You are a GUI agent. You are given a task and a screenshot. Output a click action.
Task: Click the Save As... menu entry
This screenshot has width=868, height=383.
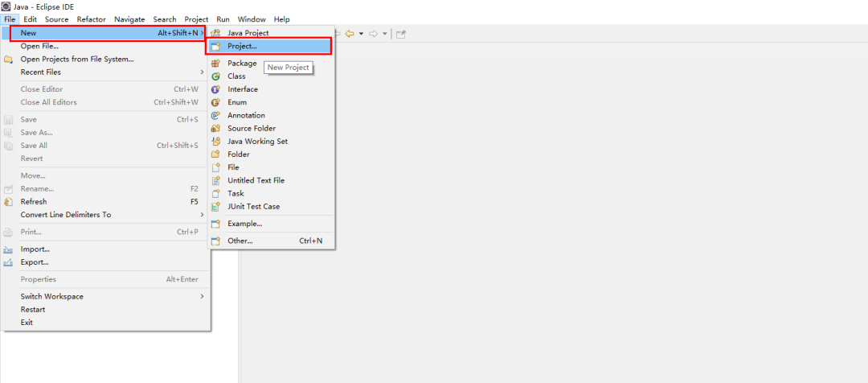pos(105,133)
